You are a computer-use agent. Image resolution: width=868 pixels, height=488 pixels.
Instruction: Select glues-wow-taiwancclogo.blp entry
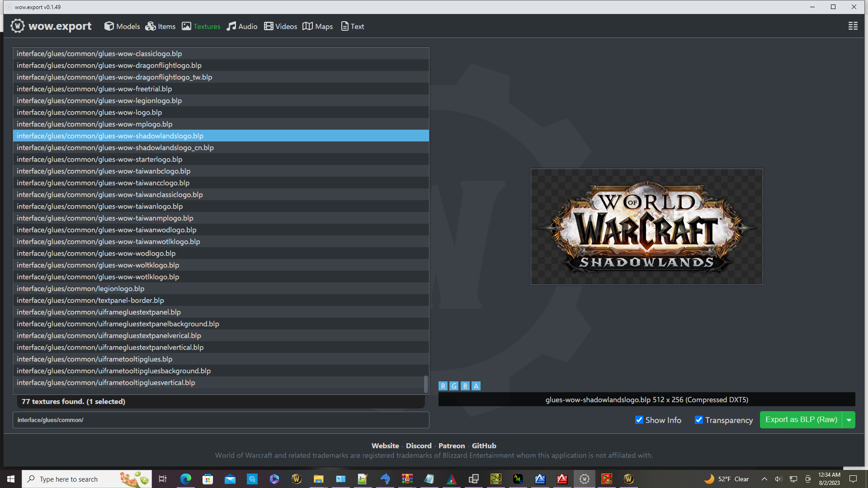click(x=221, y=183)
